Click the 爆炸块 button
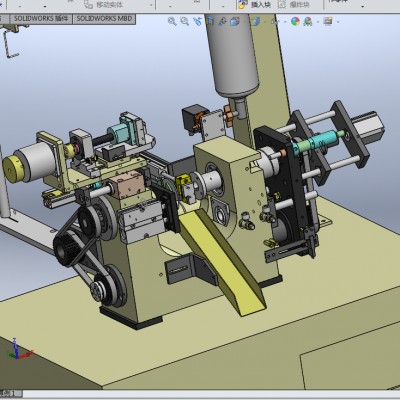400x400 pixels. [294, 5]
